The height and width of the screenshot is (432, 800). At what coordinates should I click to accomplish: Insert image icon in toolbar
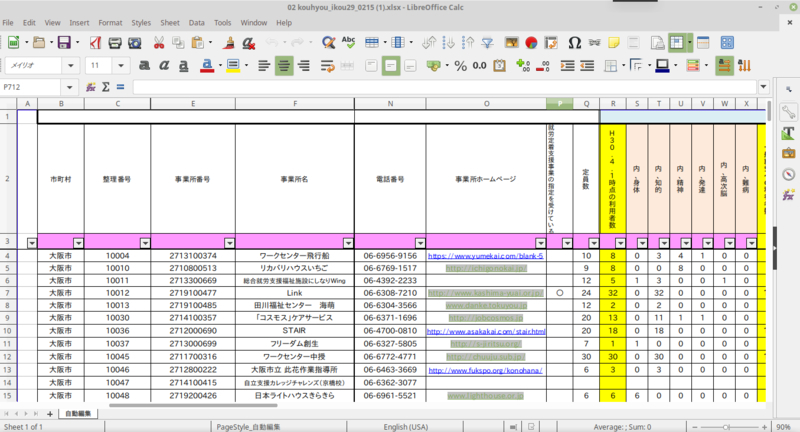click(511, 43)
